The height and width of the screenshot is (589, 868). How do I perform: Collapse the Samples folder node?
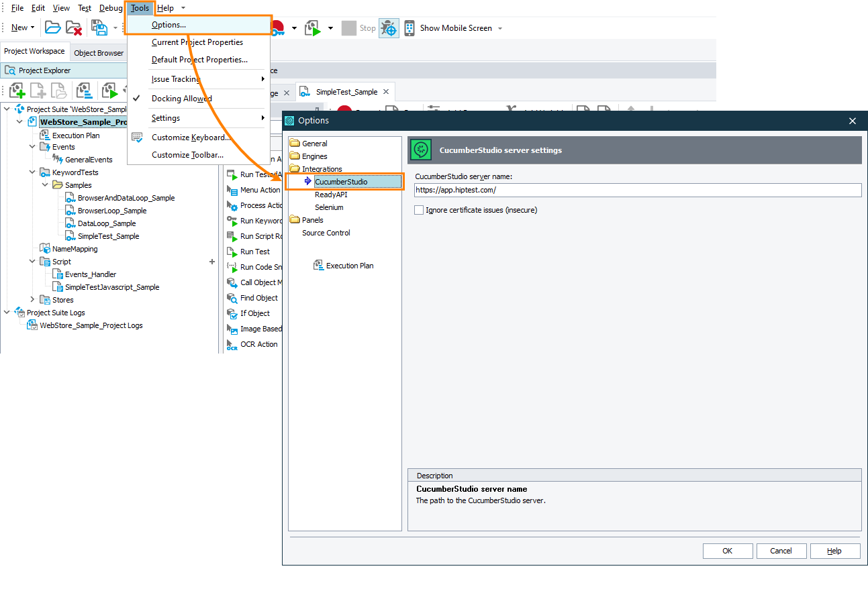coord(45,185)
